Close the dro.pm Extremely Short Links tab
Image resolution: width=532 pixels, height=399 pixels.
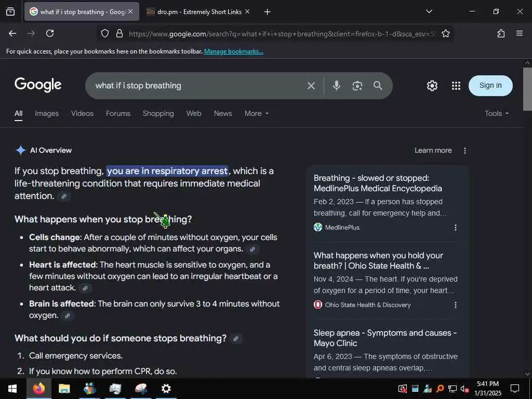click(x=247, y=11)
